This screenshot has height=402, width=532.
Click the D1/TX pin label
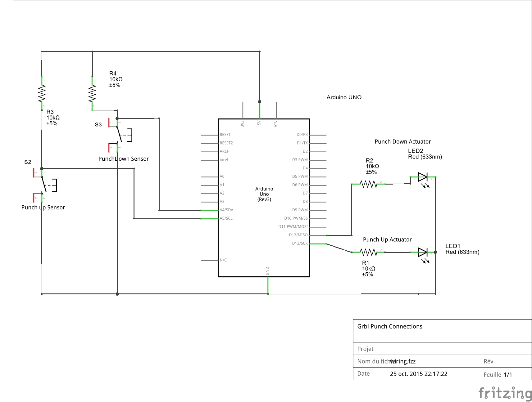coord(302,143)
